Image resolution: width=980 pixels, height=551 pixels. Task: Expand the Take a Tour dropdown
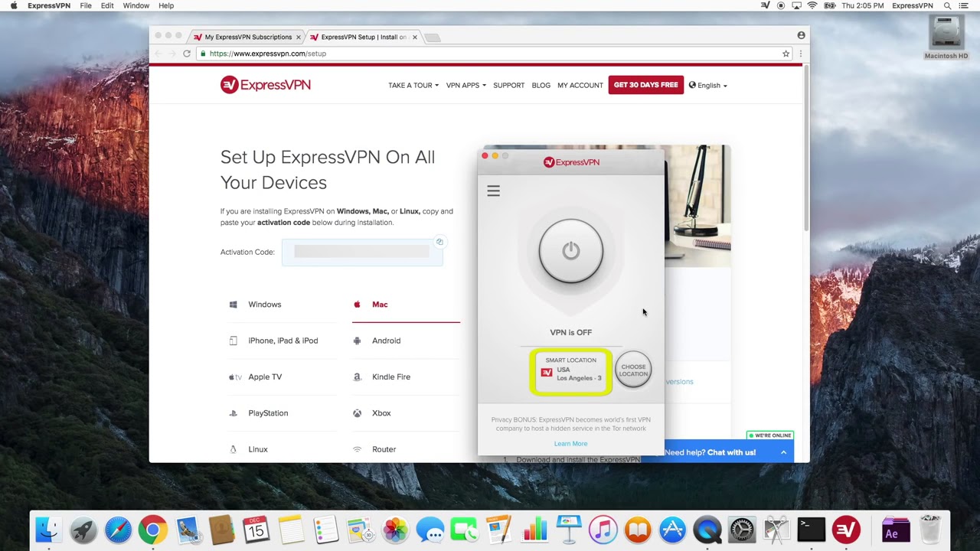tap(413, 85)
